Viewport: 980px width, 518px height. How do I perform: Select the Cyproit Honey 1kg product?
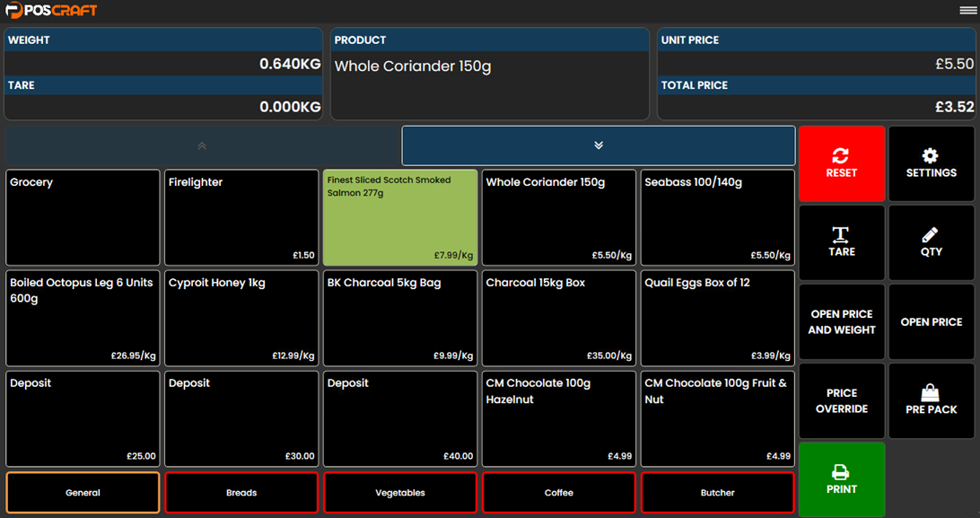241,318
